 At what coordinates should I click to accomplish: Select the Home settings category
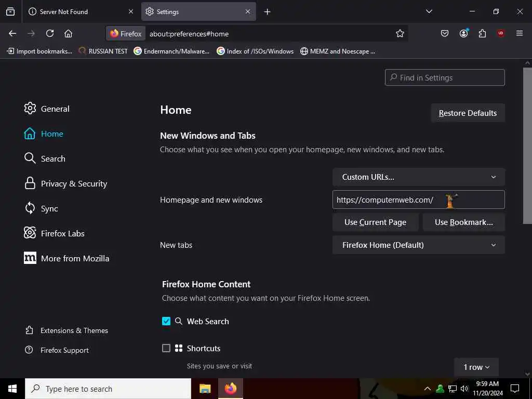[44, 134]
